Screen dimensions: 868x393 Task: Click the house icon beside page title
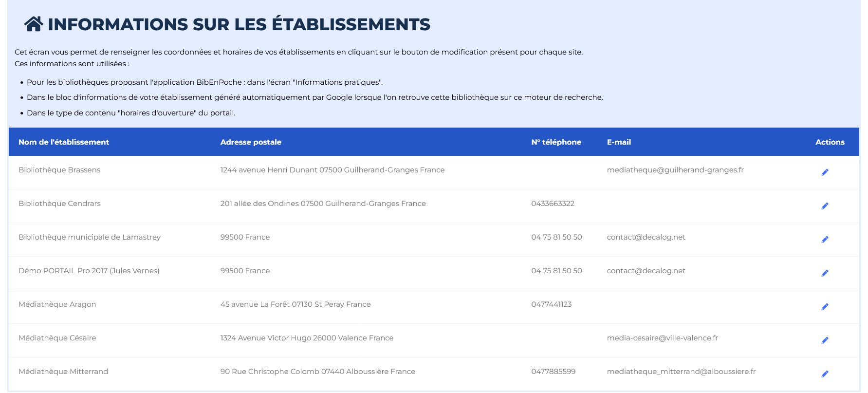point(34,24)
